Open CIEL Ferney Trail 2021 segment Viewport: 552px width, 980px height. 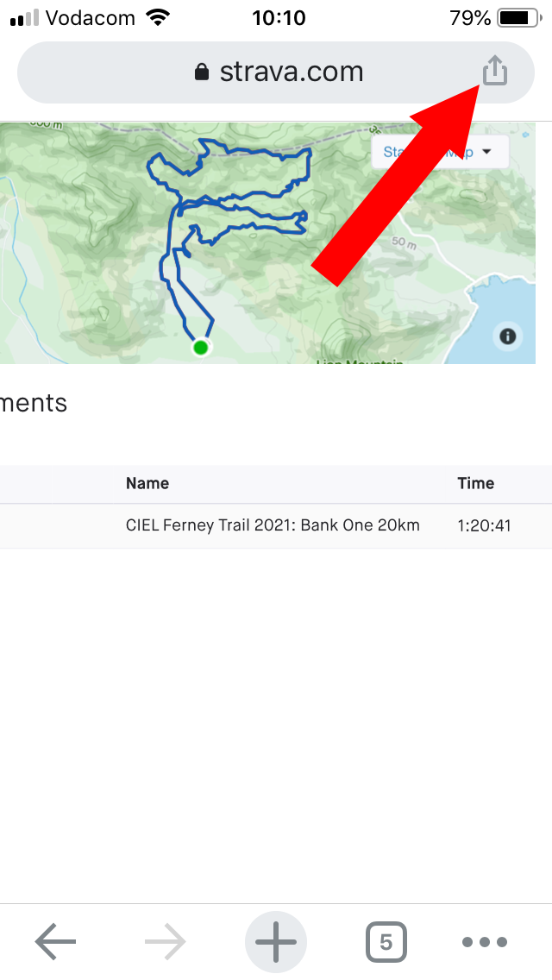[273, 525]
